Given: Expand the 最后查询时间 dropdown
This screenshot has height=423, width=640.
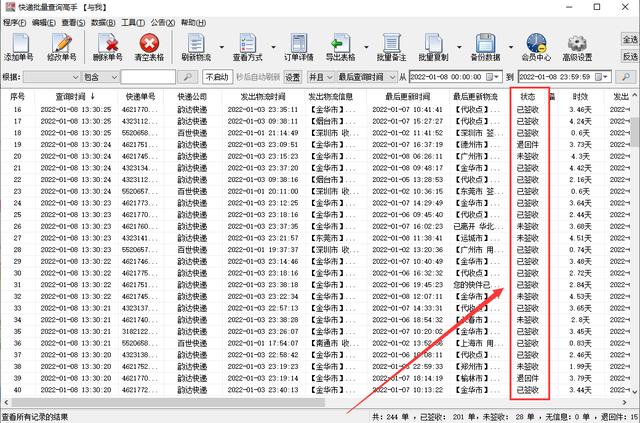Looking at the screenshot, I should click(x=390, y=77).
